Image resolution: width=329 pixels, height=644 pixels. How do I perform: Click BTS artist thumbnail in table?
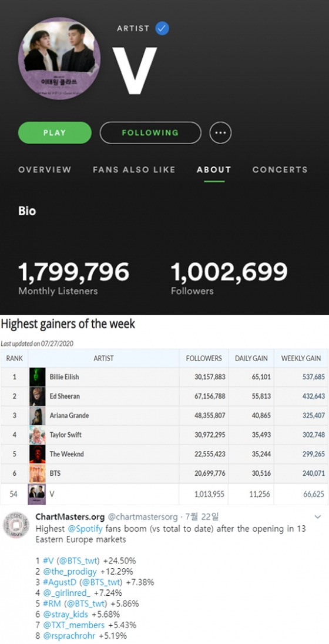(x=38, y=473)
